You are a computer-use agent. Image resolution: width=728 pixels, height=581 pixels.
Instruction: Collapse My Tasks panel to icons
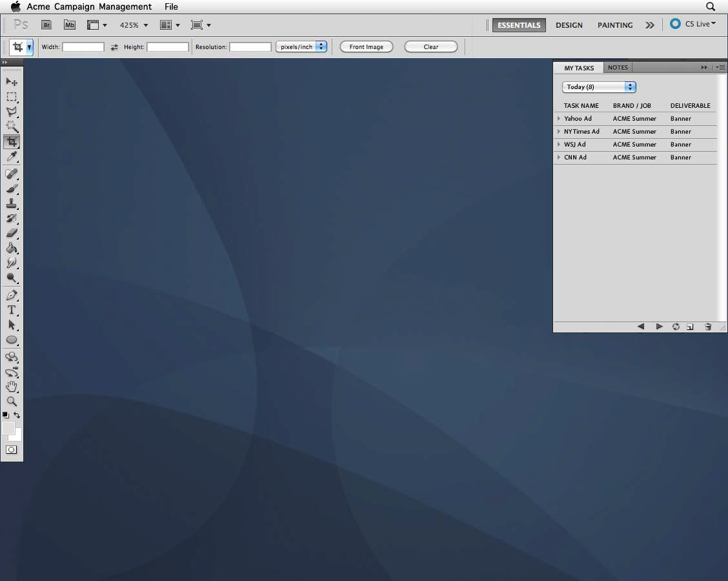[704, 67]
